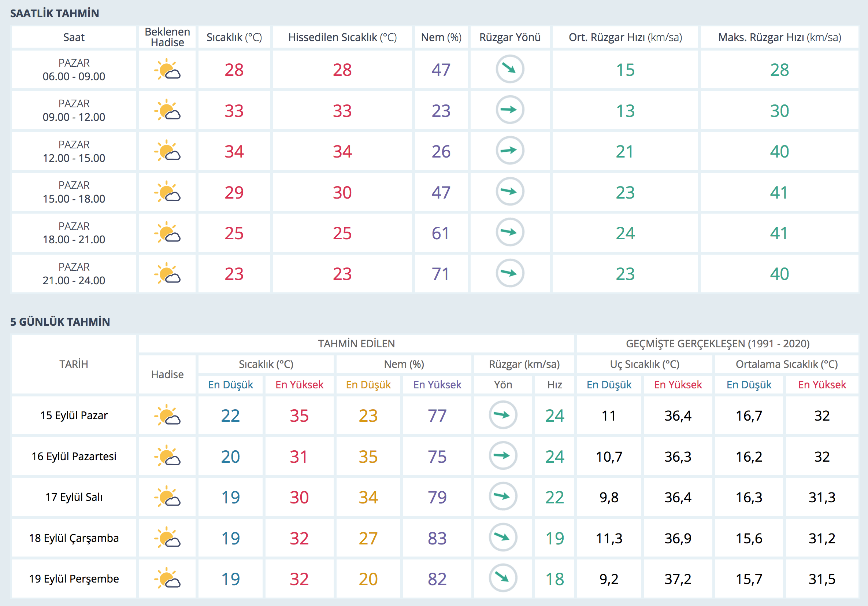
Task: Click the Pazar 15.00 - 18.00 time cell
Action: [x=74, y=192]
